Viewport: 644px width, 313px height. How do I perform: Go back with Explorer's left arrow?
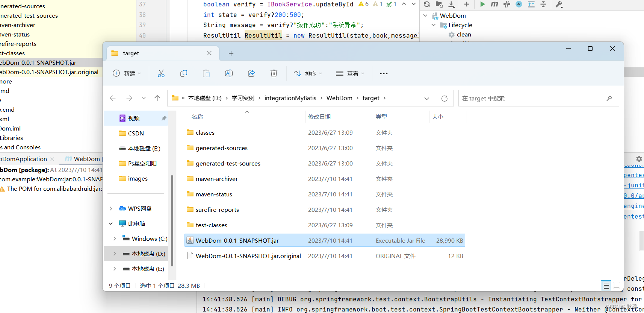coord(113,98)
